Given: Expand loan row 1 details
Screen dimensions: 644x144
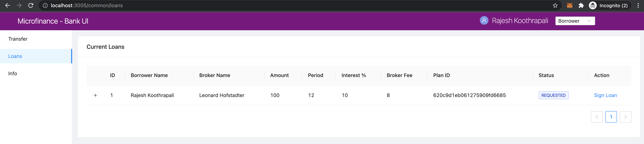Looking at the screenshot, I should click(x=95, y=95).
